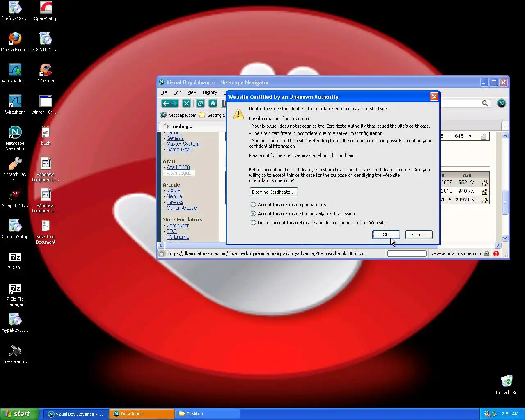Click the system tray clock
This screenshot has width=525, height=420.
(510, 414)
